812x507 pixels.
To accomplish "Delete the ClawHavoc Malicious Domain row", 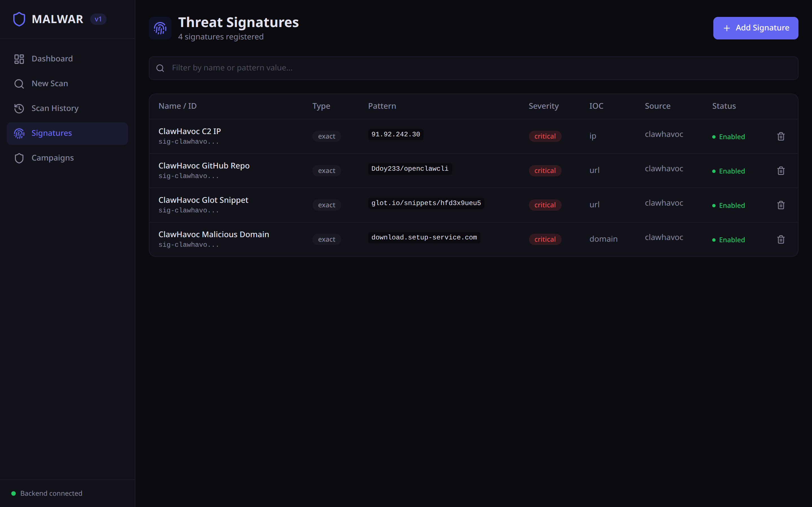I will 781,239.
